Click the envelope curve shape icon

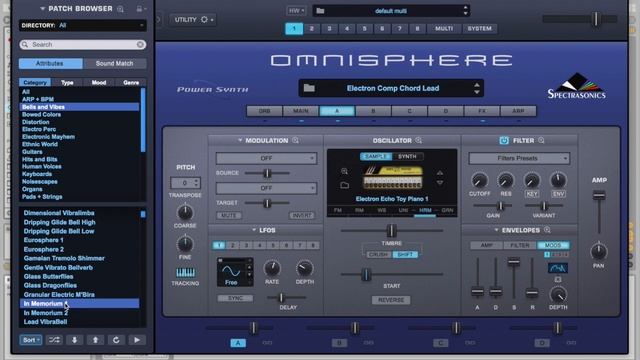[557, 268]
